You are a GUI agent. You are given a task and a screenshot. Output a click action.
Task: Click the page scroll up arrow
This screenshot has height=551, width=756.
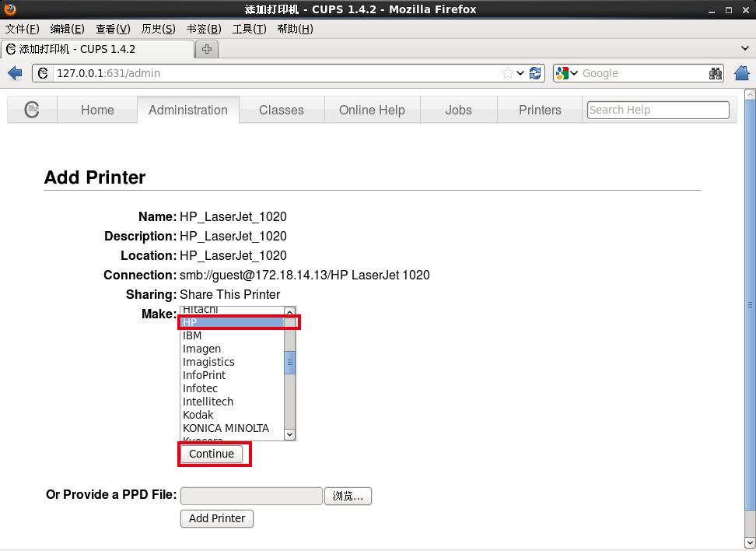[750, 95]
